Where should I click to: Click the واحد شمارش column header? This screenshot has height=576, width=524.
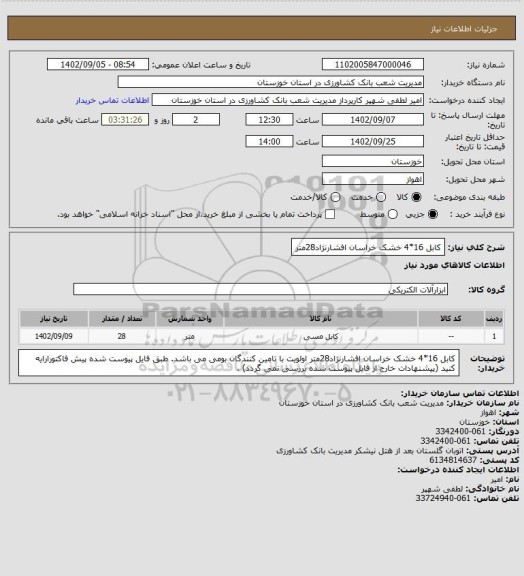[x=190, y=318]
